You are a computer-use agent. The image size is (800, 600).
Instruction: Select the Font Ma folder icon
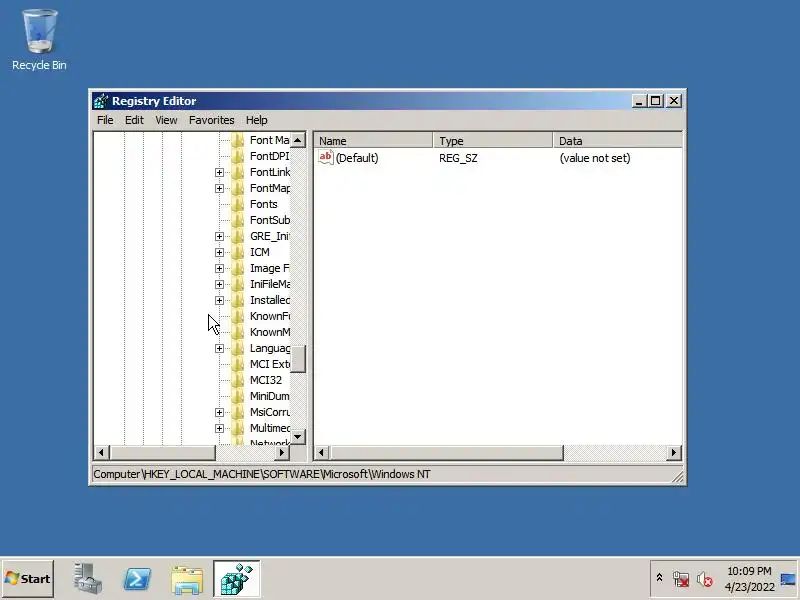(237, 140)
